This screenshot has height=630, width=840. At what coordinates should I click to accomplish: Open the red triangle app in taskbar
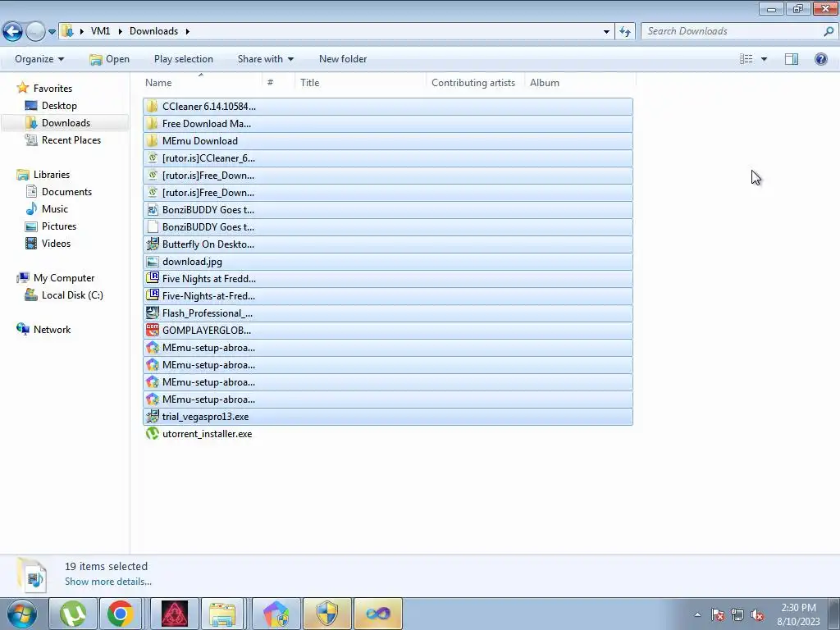click(175, 614)
